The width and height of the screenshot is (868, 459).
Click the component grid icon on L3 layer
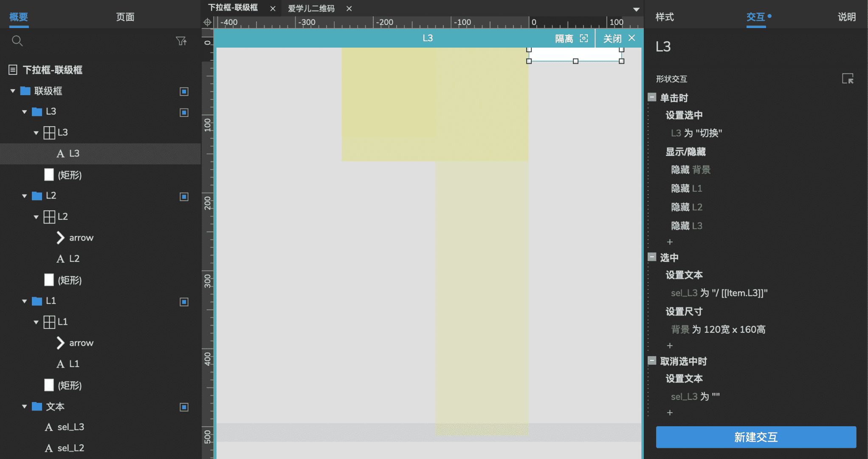(49, 132)
